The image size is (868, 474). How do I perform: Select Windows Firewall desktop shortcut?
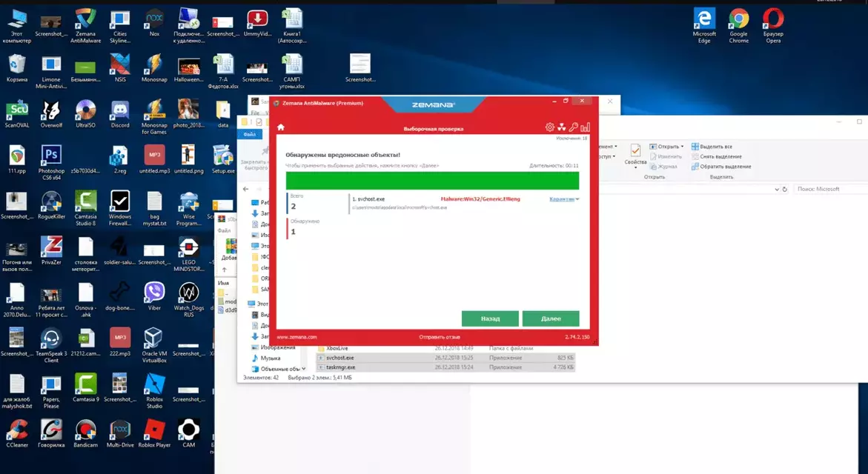(119, 209)
